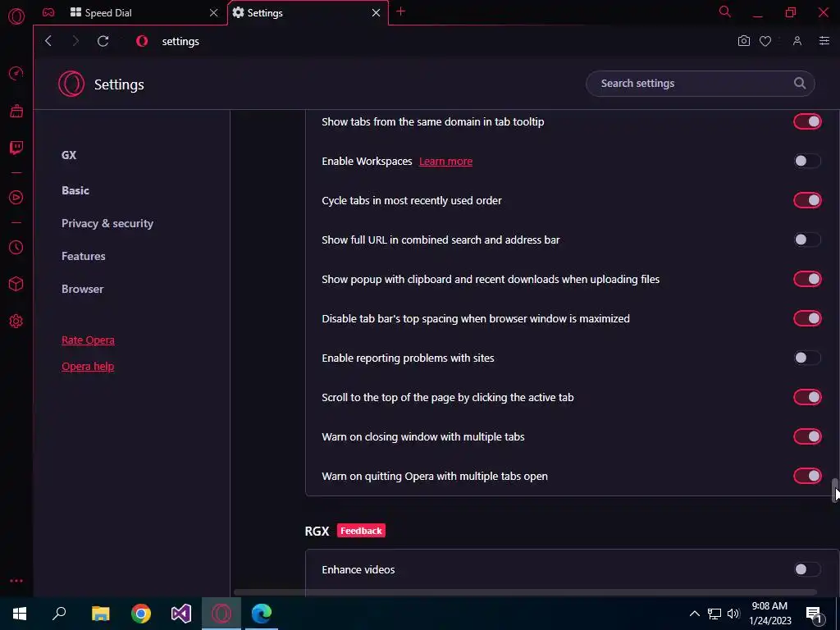Open the GX Control speedometer icon in the sidebar
The width and height of the screenshot is (840, 630).
[16, 73]
